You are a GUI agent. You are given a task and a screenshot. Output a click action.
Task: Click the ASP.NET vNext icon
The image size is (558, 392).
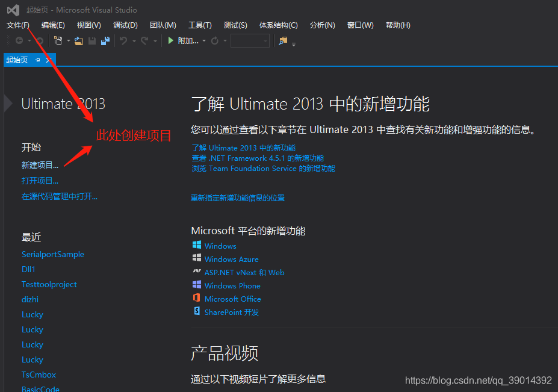[197, 272]
